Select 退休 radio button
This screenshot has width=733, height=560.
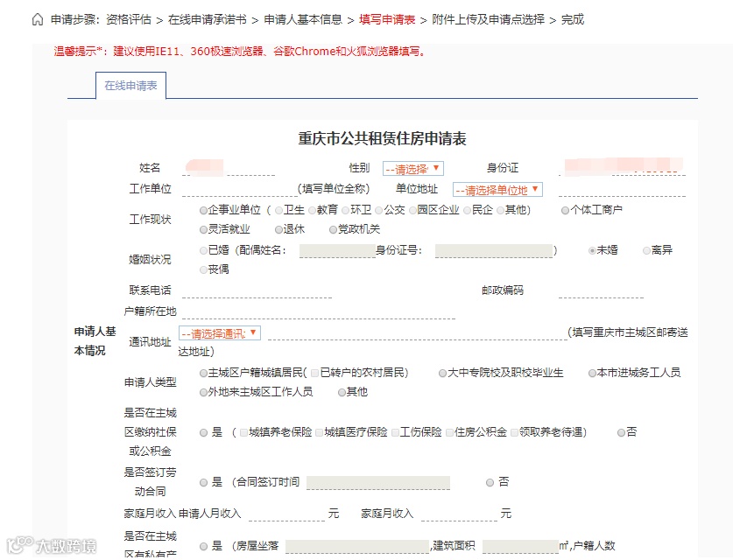point(278,230)
